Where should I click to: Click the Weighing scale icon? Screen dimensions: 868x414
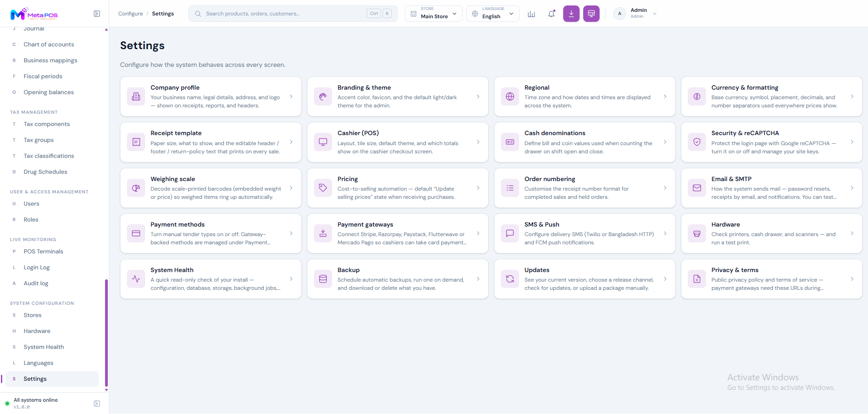click(x=136, y=188)
